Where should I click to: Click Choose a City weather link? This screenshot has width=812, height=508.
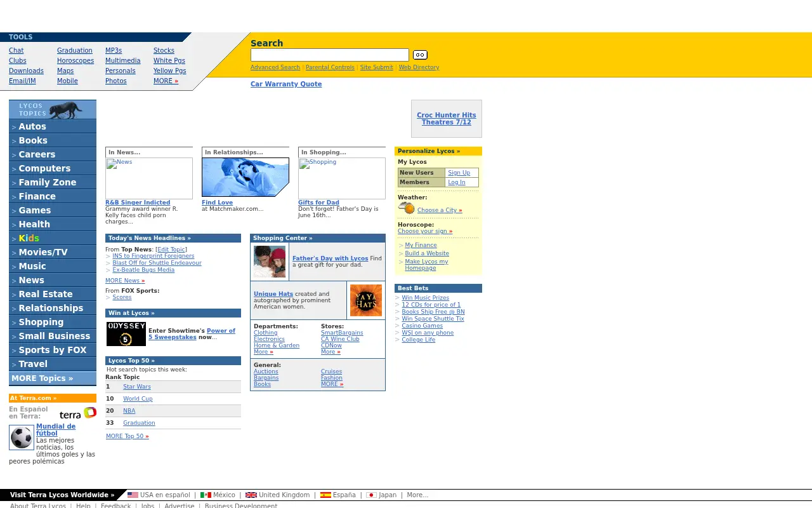[440, 210]
